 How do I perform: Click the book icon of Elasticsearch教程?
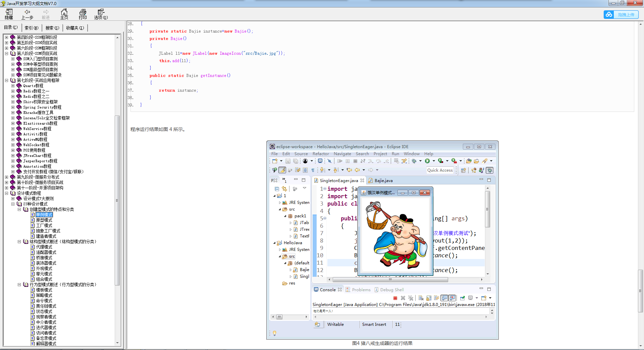click(19, 123)
